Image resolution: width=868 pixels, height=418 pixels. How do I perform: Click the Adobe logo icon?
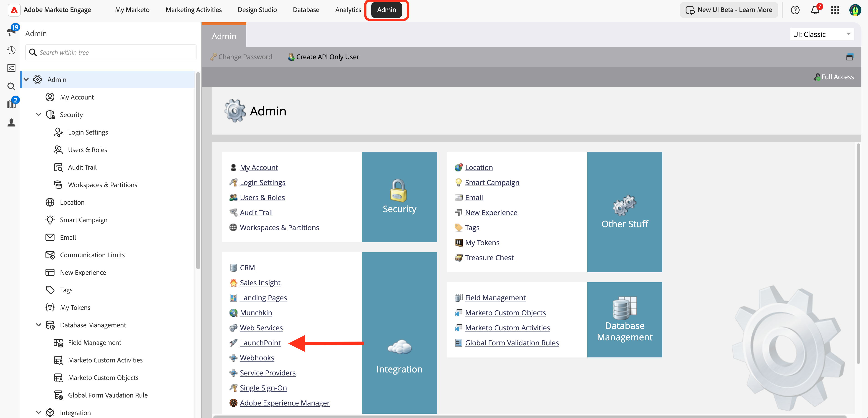coord(14,10)
